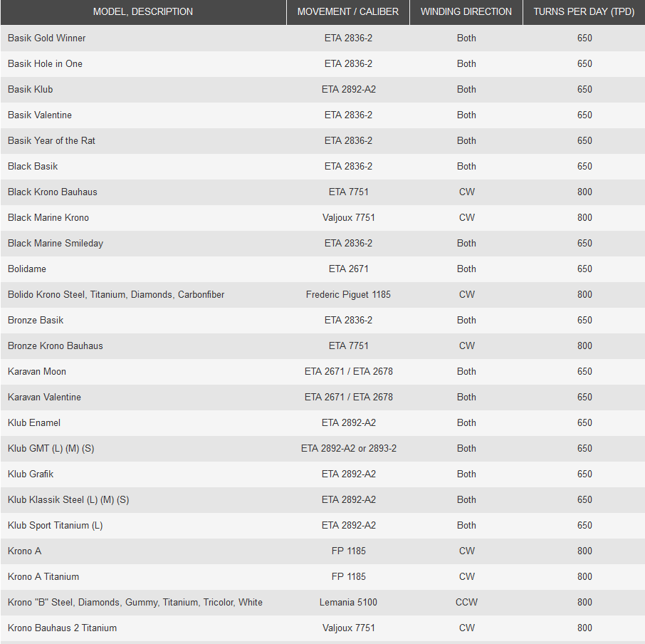Select the Black Marine Krono model
Image resolution: width=645 pixels, height=644 pixels.
point(48,217)
